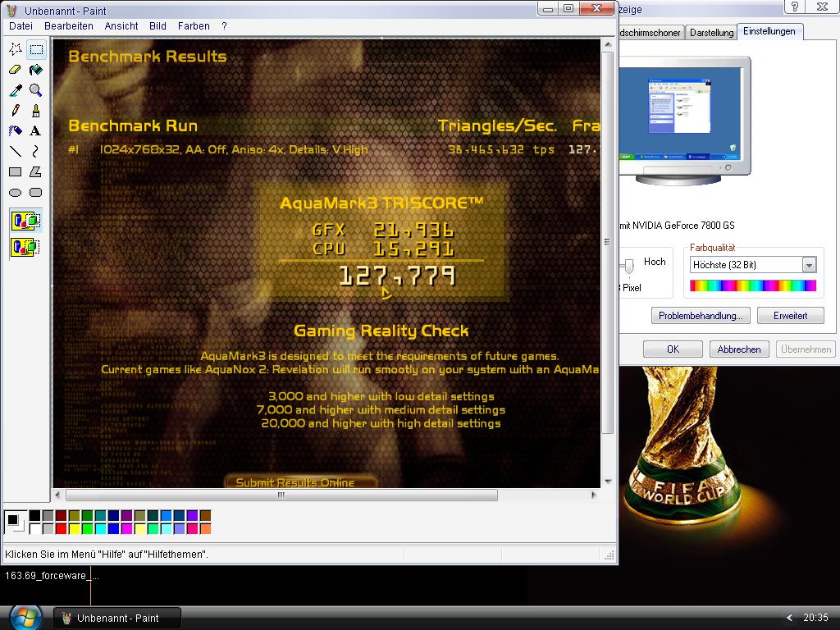This screenshot has height=630, width=840.
Task: Click Paint's horizontal scrollbar left arrow
Action: point(58,495)
